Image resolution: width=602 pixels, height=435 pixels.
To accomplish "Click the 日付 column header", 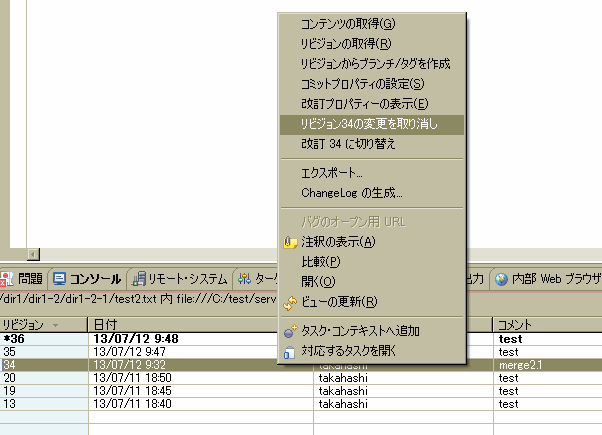I will click(x=200, y=325).
